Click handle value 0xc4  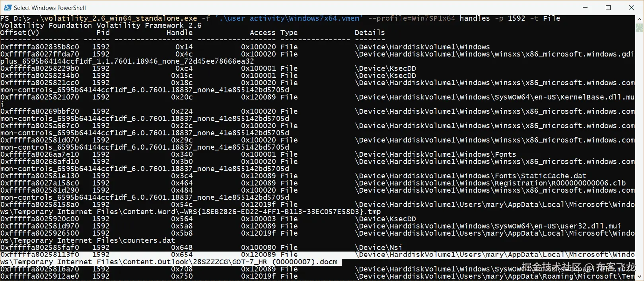click(x=184, y=68)
